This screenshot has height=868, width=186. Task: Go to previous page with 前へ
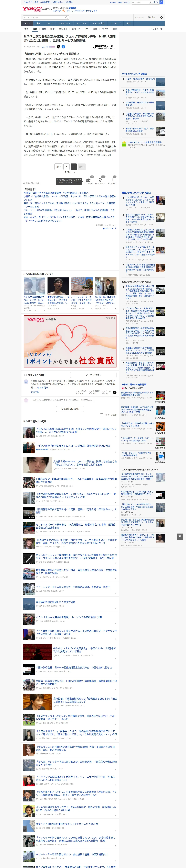click(58, 167)
